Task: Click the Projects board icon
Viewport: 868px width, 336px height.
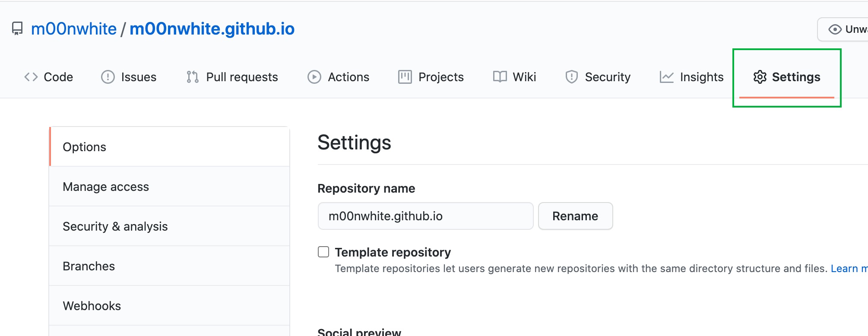Action: [x=405, y=77]
